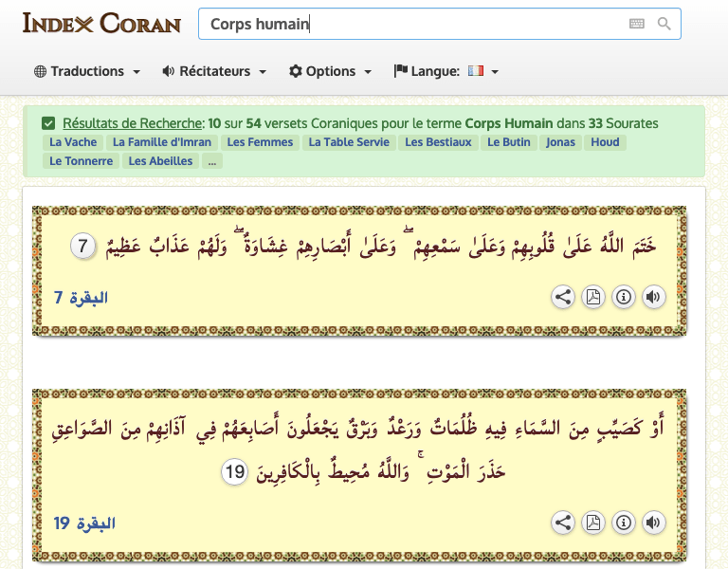Viewport: 728px width, 569px height.
Task: Toggle the green search results checkbox
Action: (x=48, y=123)
